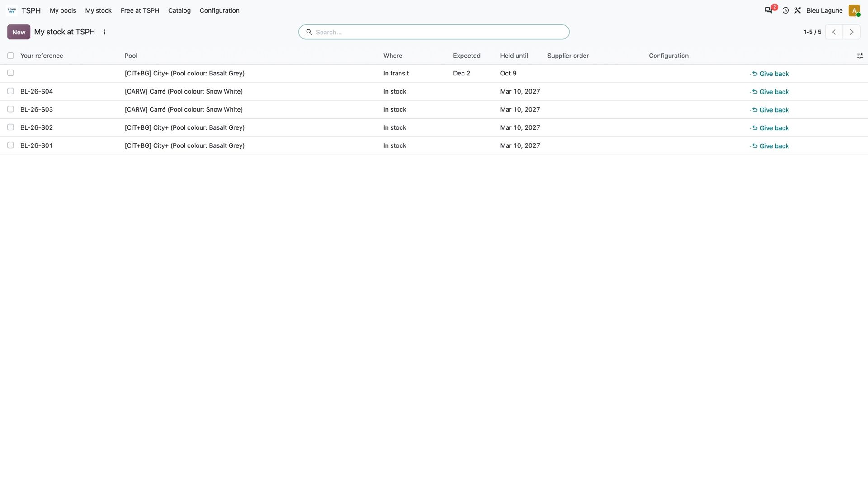This screenshot has width=868, height=488.
Task: Go to the previous page arrow
Action: click(834, 32)
